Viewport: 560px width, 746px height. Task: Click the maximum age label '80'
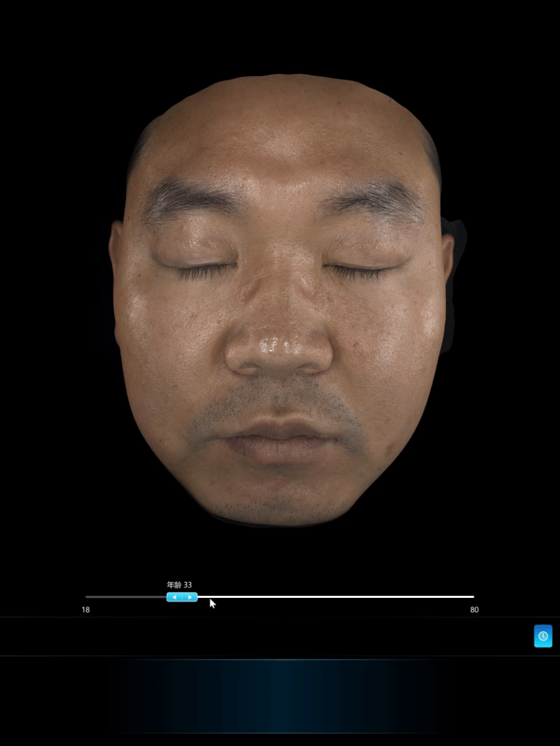pos(474,610)
